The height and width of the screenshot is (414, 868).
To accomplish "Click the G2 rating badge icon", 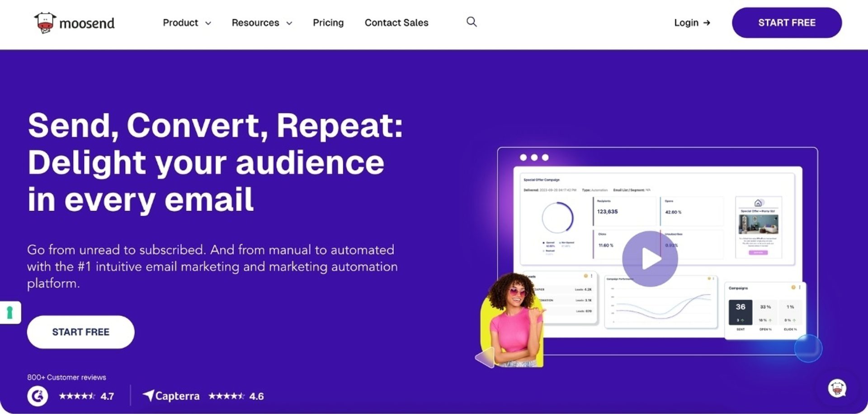I will [x=38, y=396].
